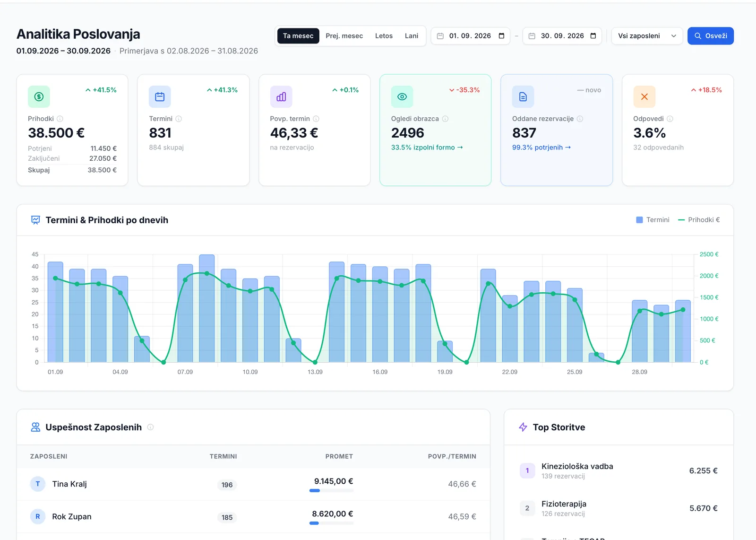
Task: Click the Prihodki dollar icon
Action: point(39,96)
